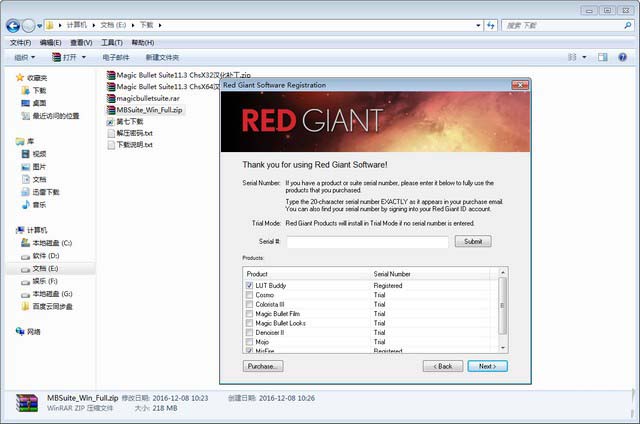Expand the 文档 (E:) breadcrumb arrow

pos(133,25)
